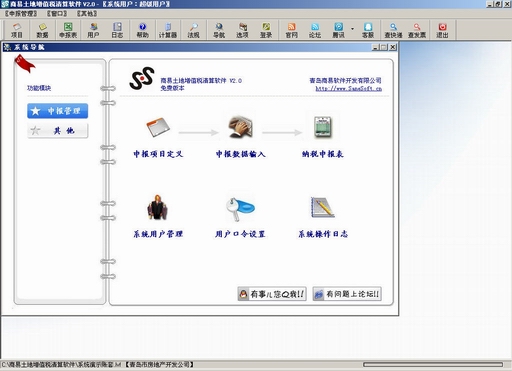Click the 青岛商易软件开发有限公司 company name
The height and width of the screenshot is (371, 512).
point(345,80)
